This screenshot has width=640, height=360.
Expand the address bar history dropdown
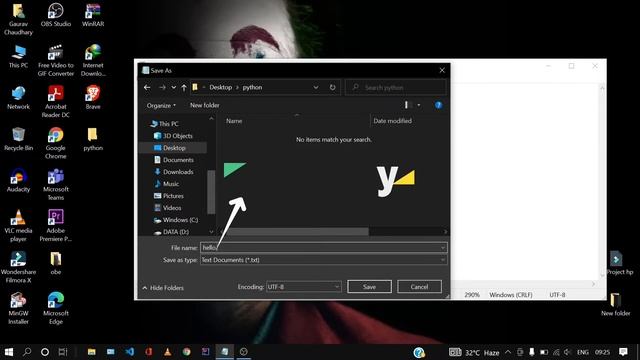coord(316,87)
